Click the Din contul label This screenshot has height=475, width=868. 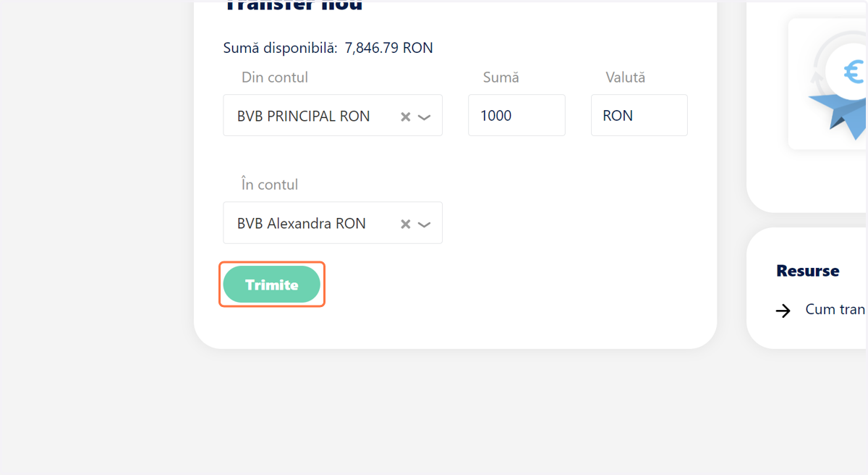[275, 77]
